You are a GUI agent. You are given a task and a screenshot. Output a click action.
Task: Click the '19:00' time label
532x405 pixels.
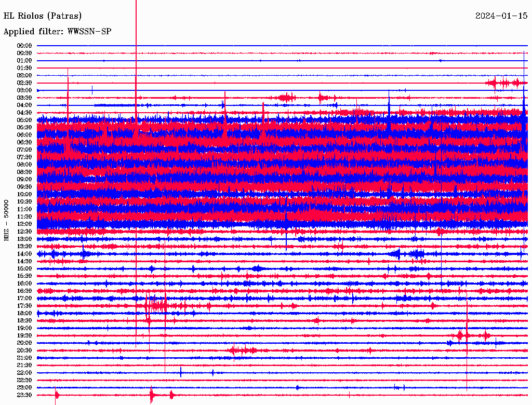24,328
